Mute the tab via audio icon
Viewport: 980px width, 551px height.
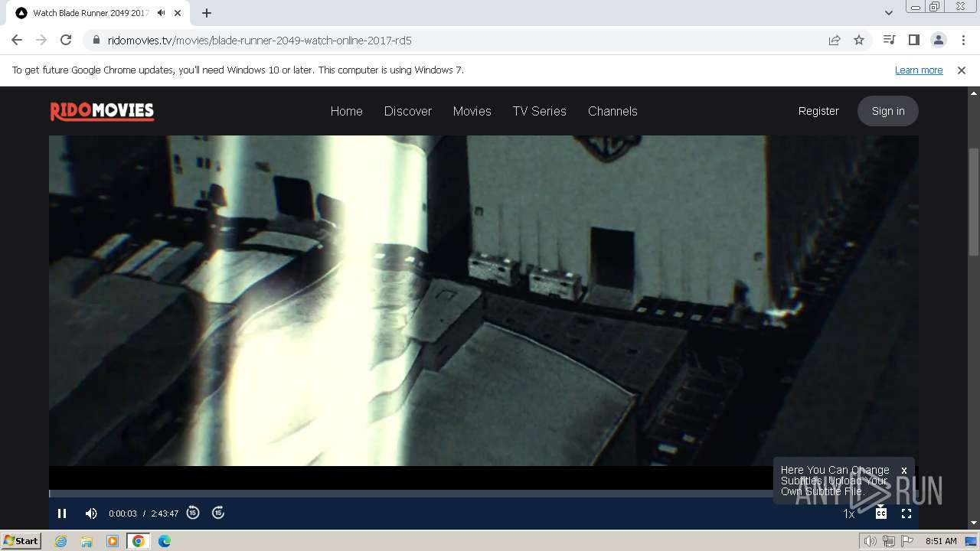point(162,13)
